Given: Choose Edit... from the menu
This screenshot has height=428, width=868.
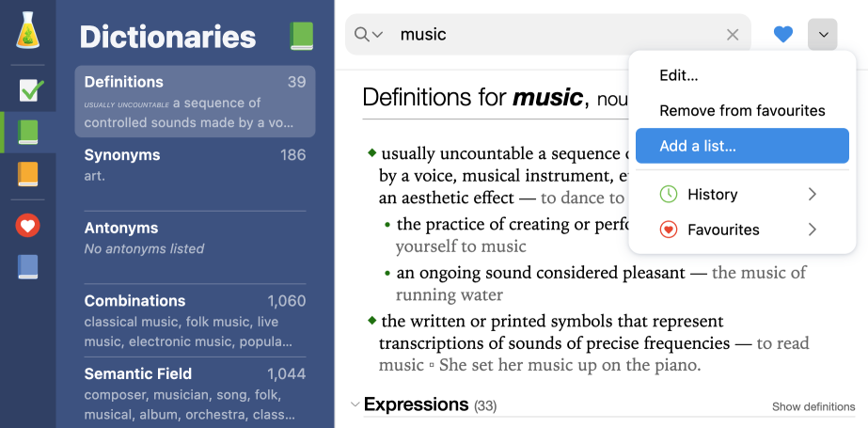Looking at the screenshot, I should (x=678, y=75).
